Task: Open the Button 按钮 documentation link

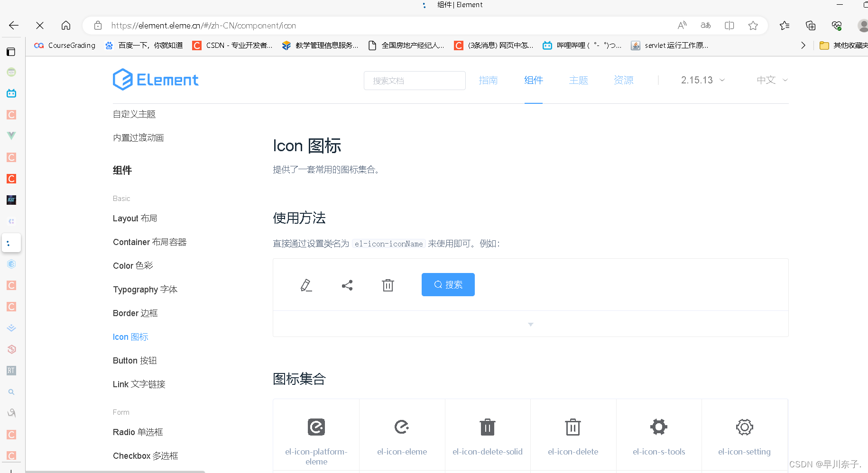Action: [x=135, y=360]
